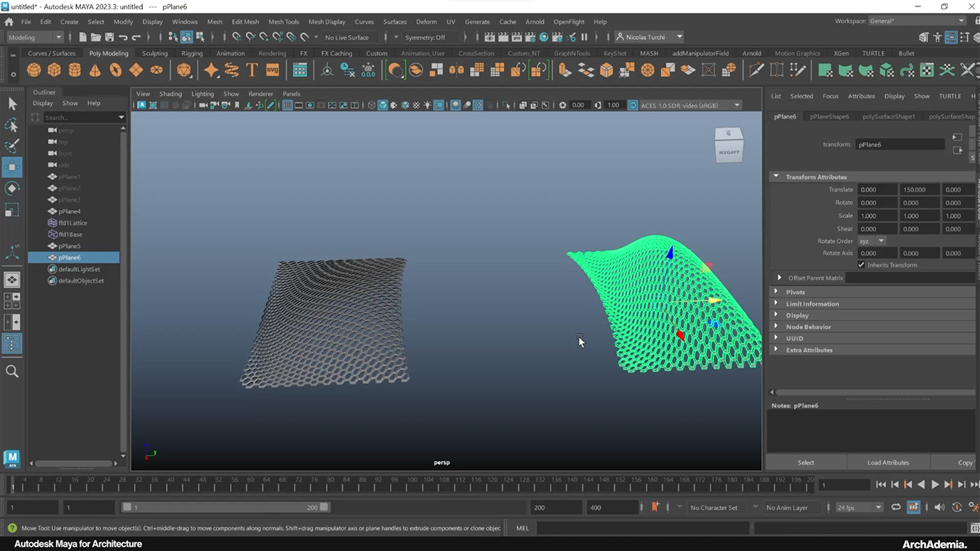Click the polygon cube shelf icon
This screenshot has width=980, height=551.
pyautogui.click(x=54, y=70)
